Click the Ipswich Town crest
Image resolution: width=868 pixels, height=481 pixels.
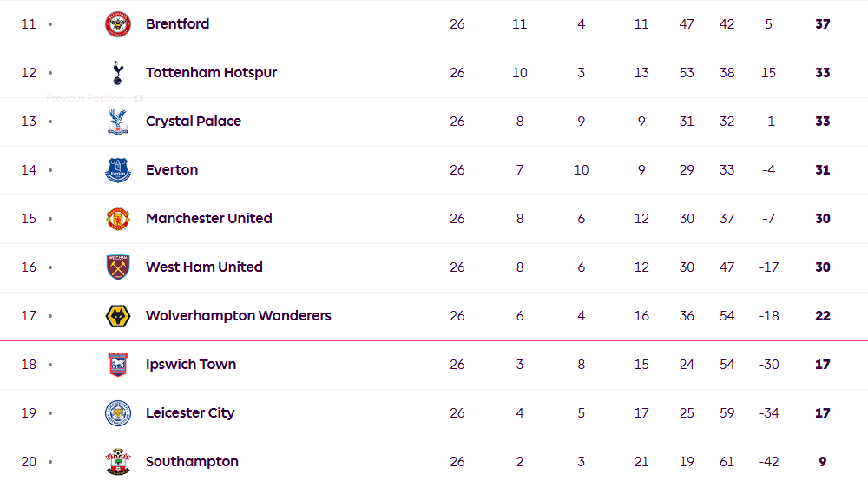(117, 365)
